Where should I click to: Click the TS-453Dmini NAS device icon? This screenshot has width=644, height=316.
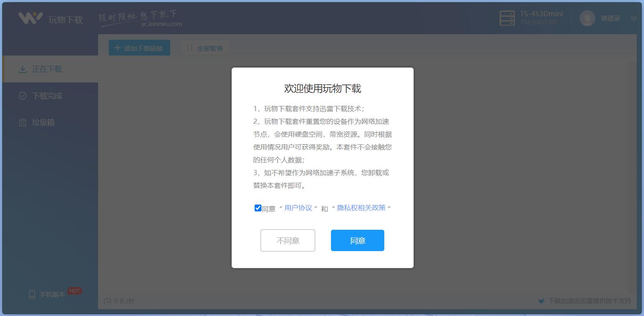(507, 18)
